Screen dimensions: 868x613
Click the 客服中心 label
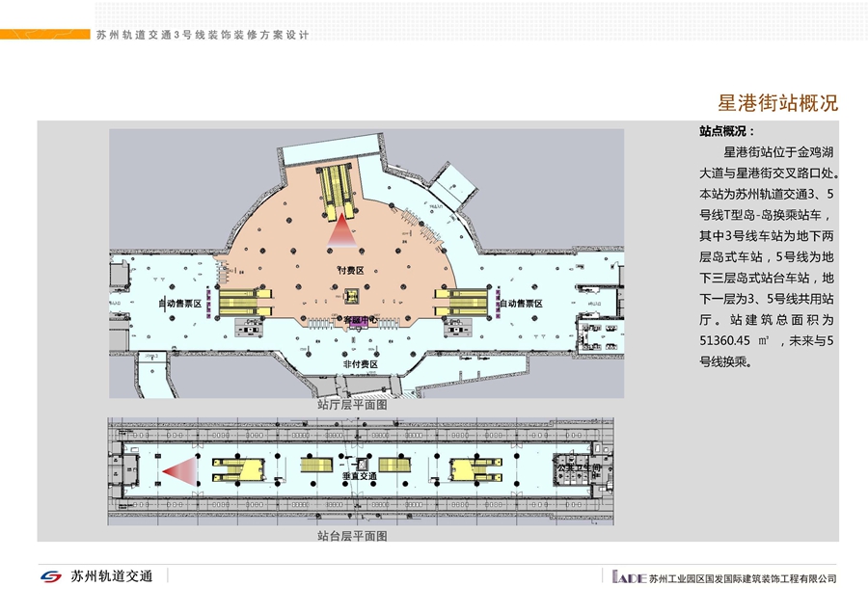361,320
